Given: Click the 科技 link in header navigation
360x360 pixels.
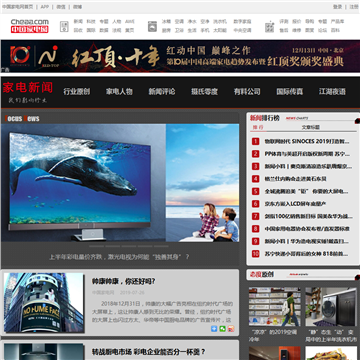Looking at the screenshot, I should tap(91, 21).
